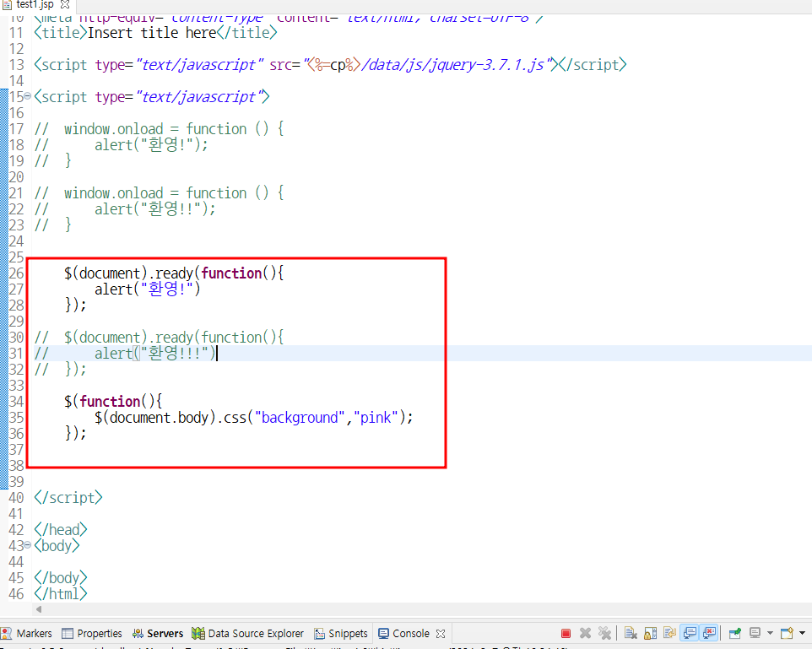Click the Properties tab icon
Viewport: 812px width, 649px height.
(x=68, y=634)
